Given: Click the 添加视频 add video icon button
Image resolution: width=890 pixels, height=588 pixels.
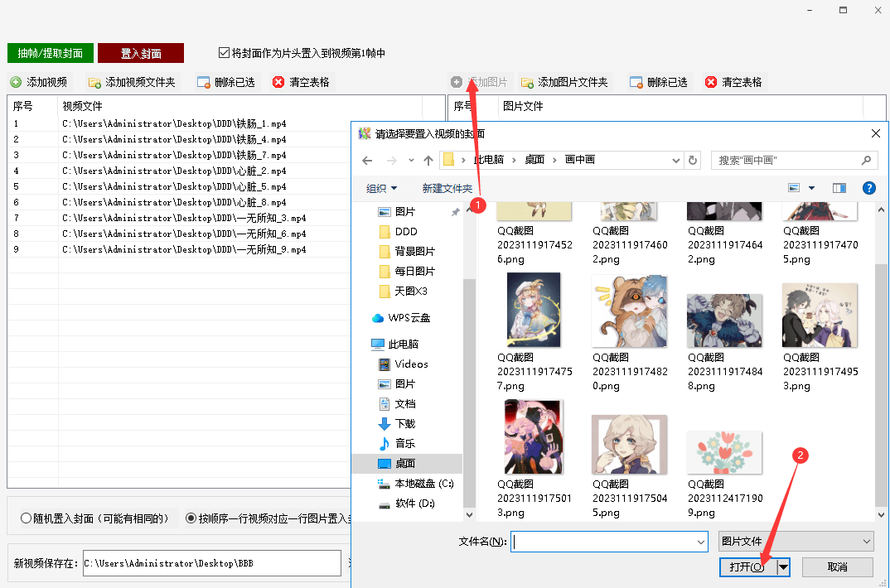Looking at the screenshot, I should coord(39,82).
